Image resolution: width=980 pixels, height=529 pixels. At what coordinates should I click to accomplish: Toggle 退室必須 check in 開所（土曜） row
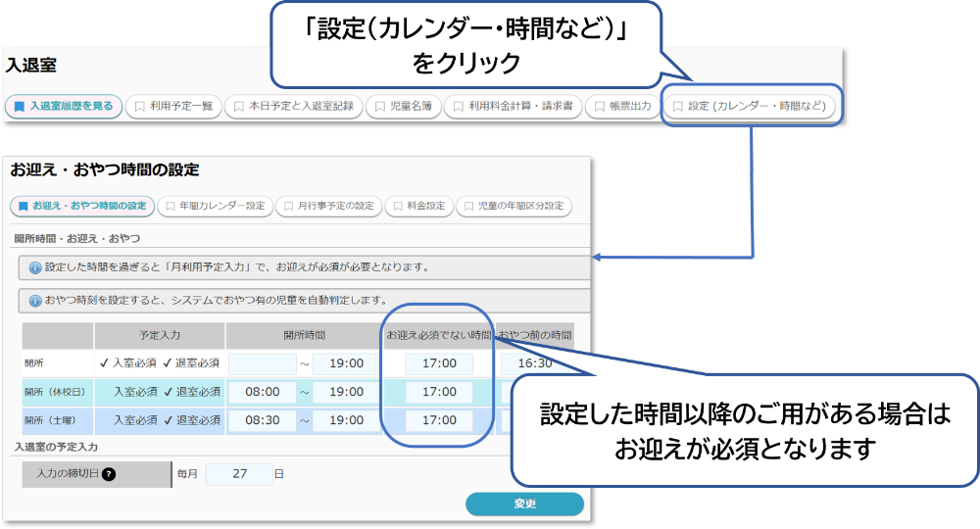(169, 419)
